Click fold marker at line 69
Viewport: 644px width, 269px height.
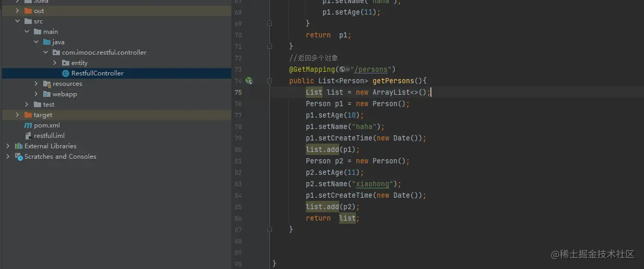tap(269, 23)
